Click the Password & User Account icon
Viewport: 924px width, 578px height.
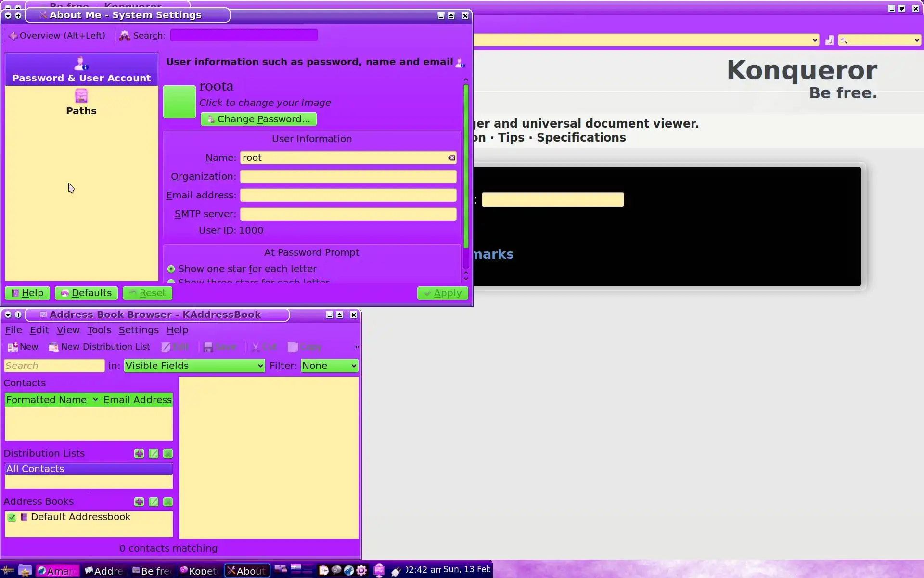pos(81,64)
